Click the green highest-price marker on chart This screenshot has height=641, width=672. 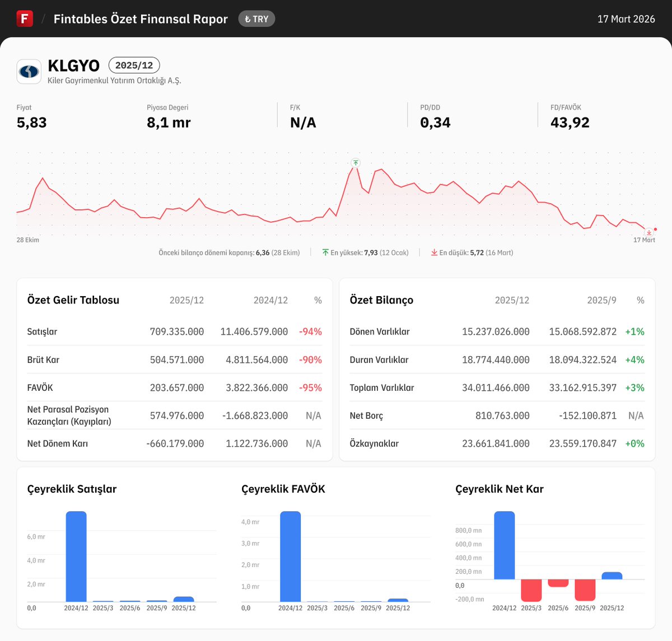click(x=356, y=163)
